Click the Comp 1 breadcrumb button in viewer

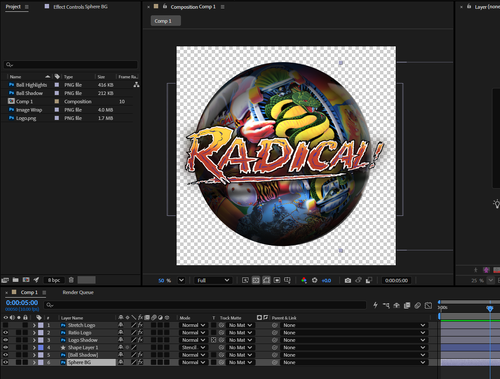[166, 21]
